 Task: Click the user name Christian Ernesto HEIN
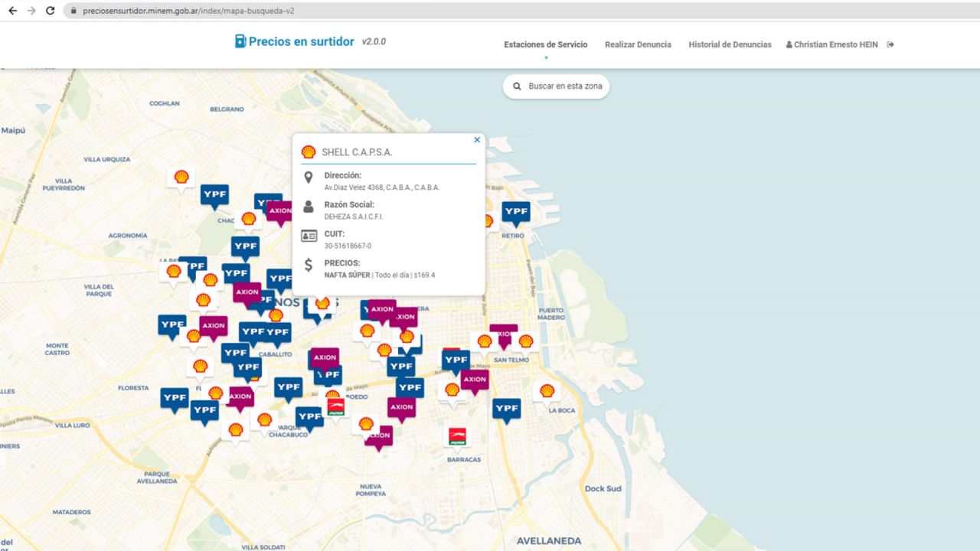(835, 44)
